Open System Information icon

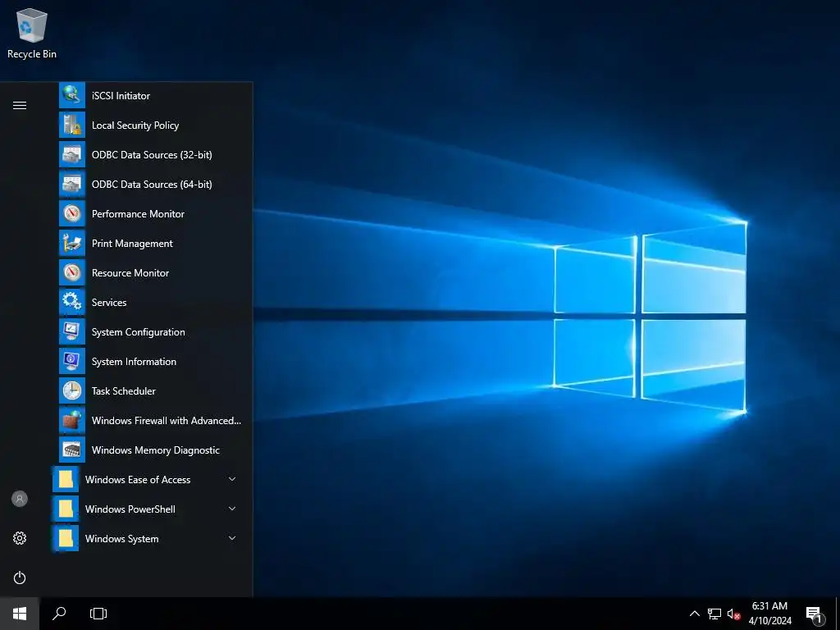tap(72, 361)
